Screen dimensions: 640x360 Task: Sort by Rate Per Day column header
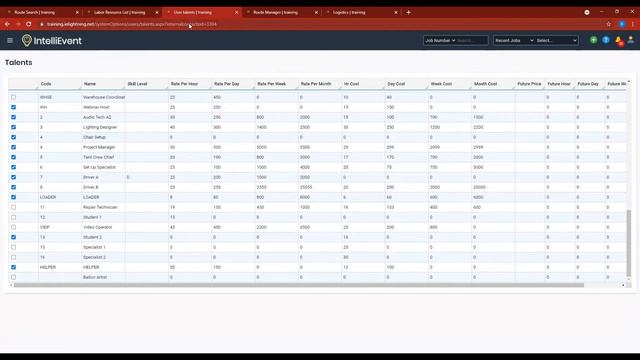pyautogui.click(x=227, y=84)
